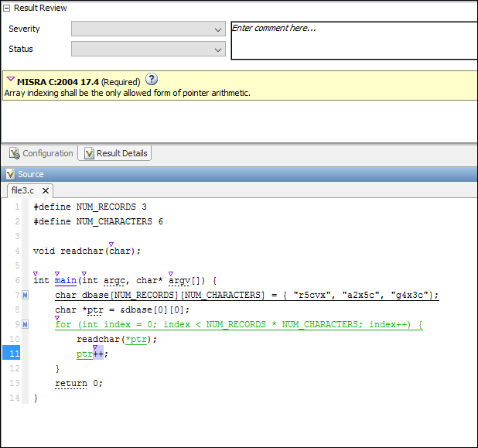Click the Source panel checkmark icon
This screenshot has width=478, height=448.
click(10, 174)
